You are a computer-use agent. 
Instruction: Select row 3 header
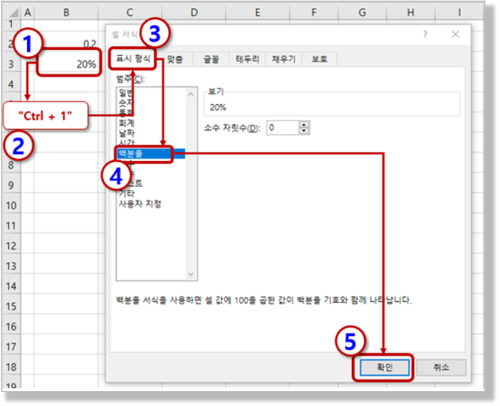[11, 64]
